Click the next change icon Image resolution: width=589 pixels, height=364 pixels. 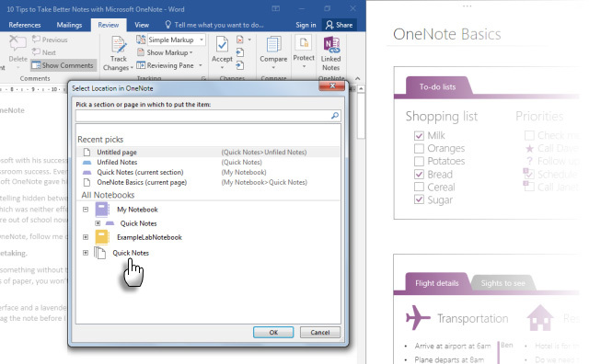(x=239, y=65)
